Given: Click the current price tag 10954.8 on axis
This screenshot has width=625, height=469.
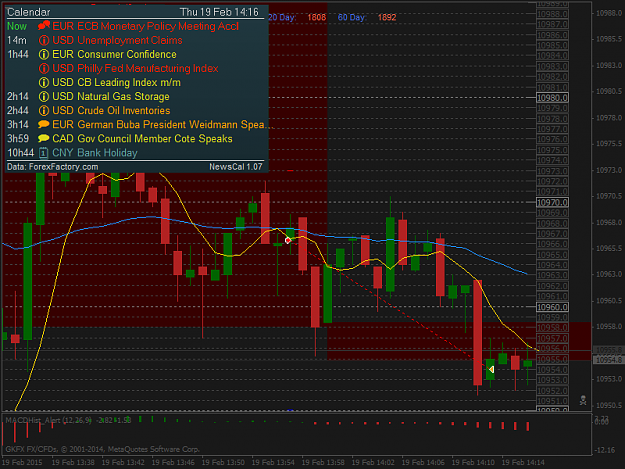Looking at the screenshot, I should click(x=608, y=360).
